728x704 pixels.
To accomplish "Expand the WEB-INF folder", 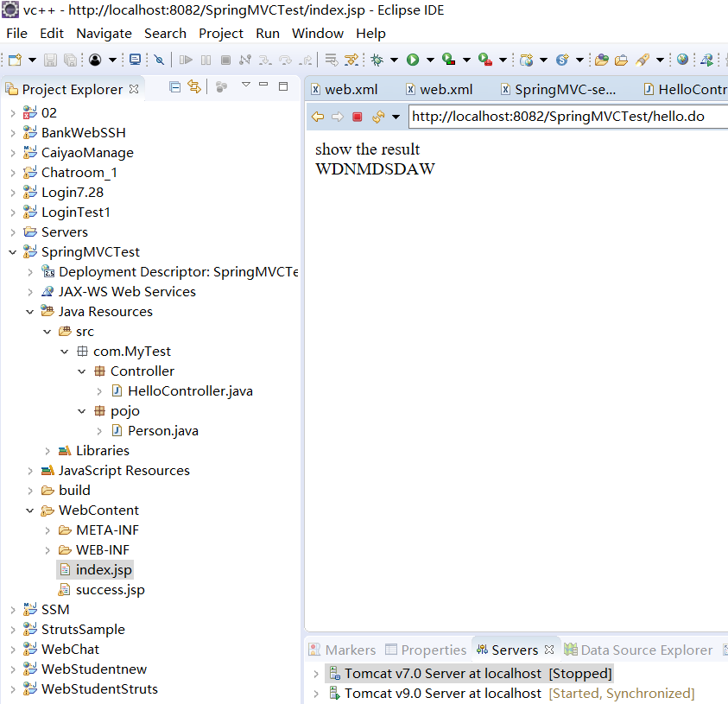I will (47, 550).
